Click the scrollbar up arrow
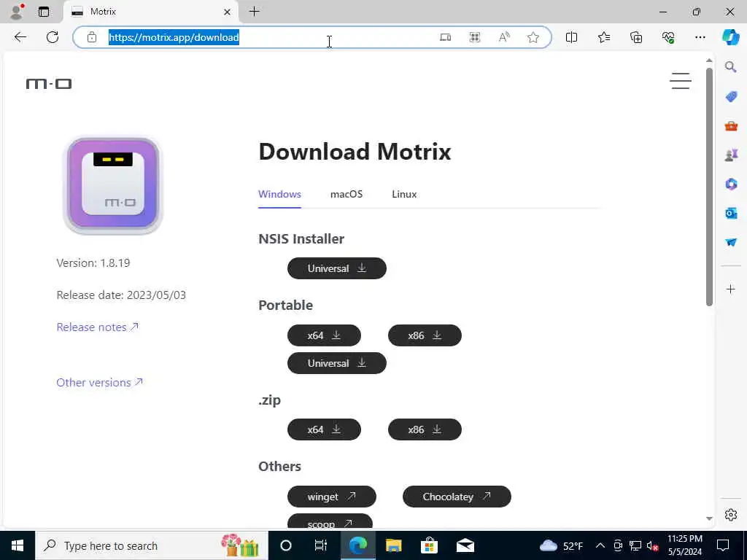The width and height of the screenshot is (747, 560). (x=709, y=61)
